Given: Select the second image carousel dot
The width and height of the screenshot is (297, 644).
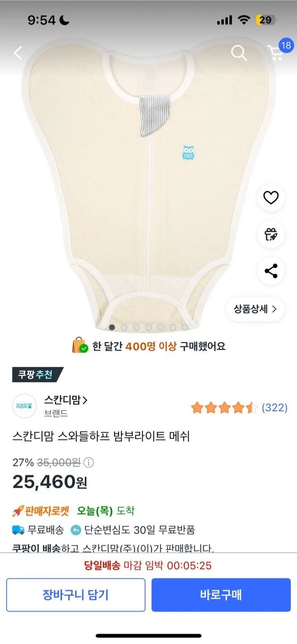Looking at the screenshot, I should click(124, 327).
